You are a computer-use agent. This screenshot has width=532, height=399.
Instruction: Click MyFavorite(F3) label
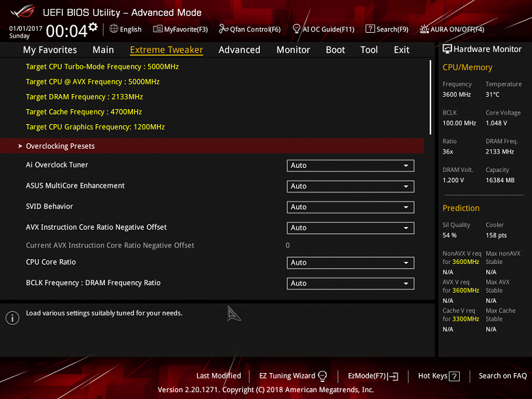186,29
